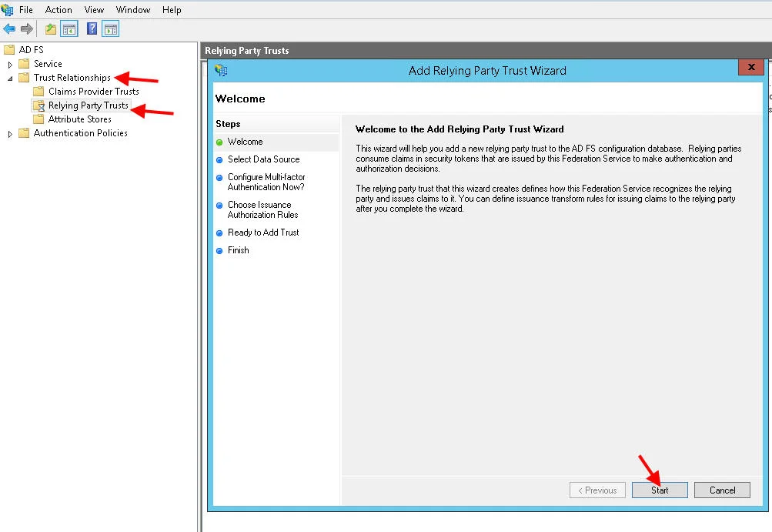772x532 pixels.
Task: Collapse the Trust Relationships tree node
Action: [10, 79]
